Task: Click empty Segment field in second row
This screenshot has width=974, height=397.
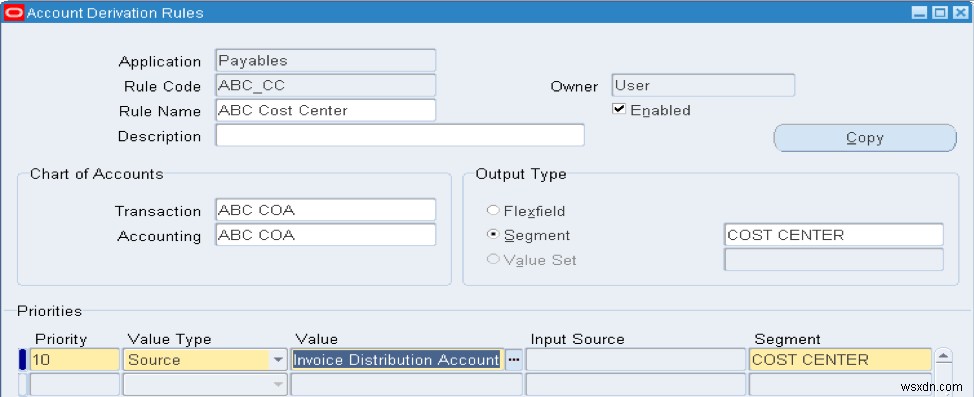Action: point(840,385)
